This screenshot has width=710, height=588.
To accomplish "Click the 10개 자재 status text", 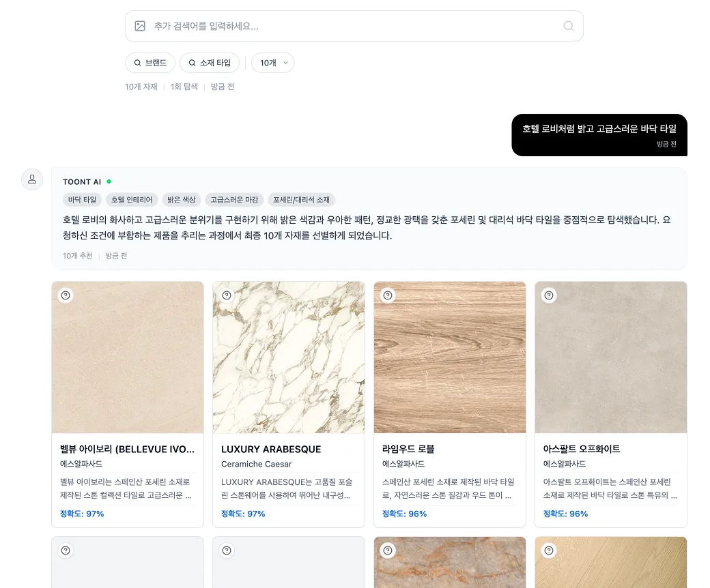I will pyautogui.click(x=141, y=87).
